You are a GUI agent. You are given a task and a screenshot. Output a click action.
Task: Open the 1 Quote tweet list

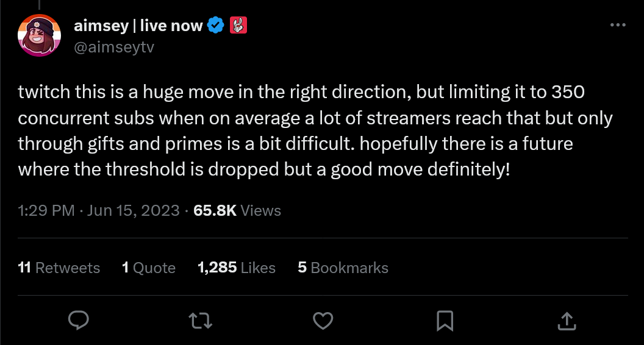click(x=149, y=268)
